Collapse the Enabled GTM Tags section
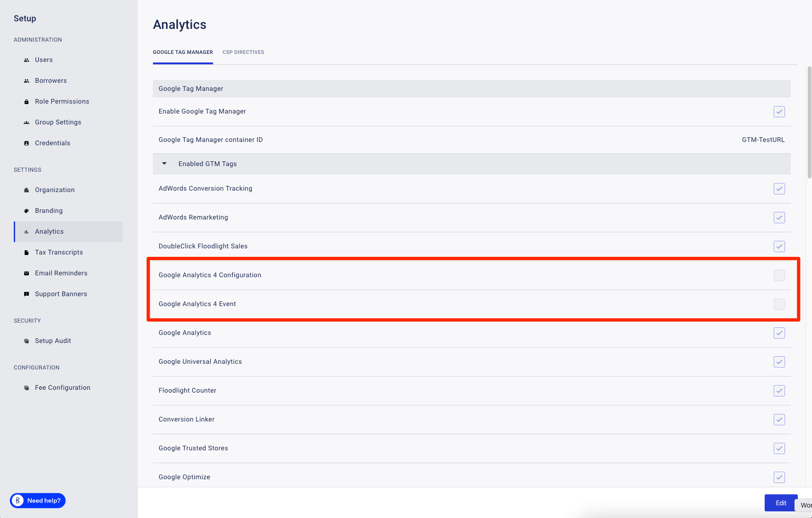The width and height of the screenshot is (812, 518). tap(164, 164)
